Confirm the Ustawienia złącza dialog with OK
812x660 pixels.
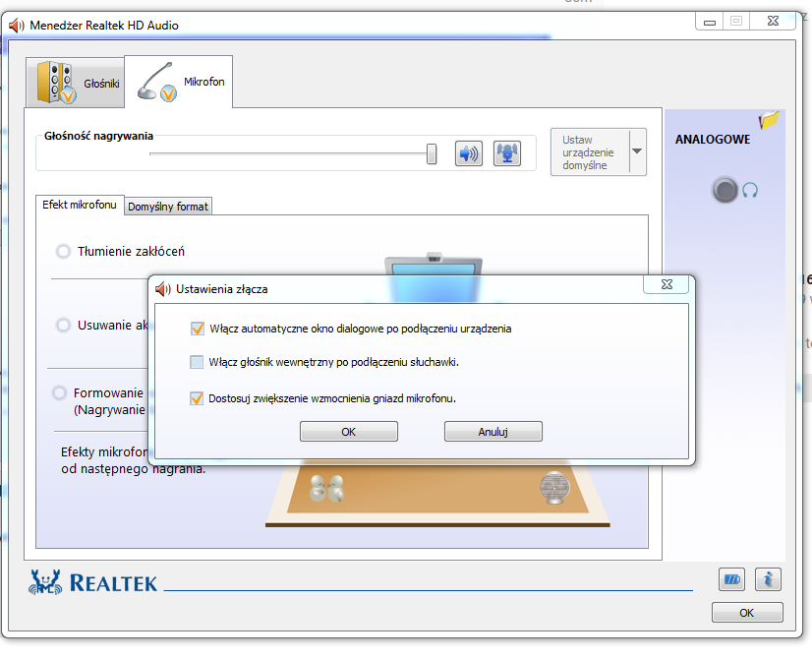(x=348, y=432)
